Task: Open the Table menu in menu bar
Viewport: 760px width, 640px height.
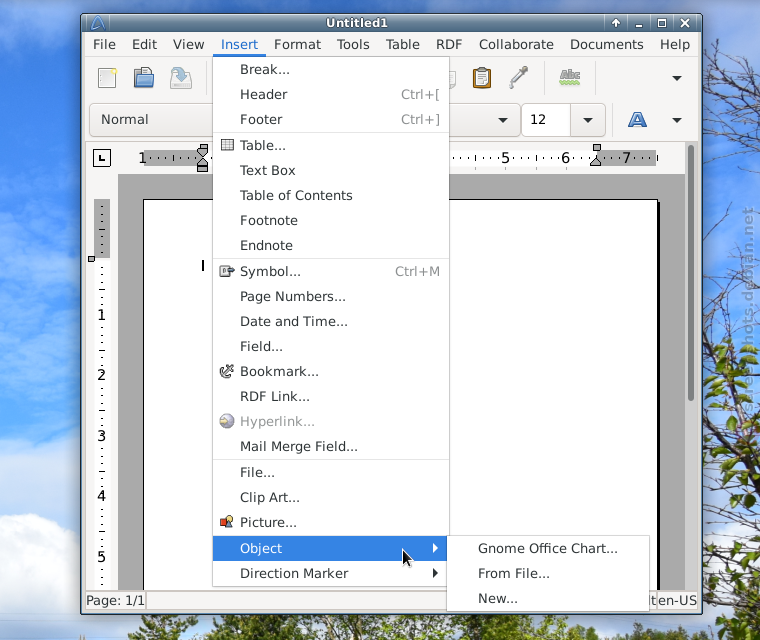Action: pos(403,45)
